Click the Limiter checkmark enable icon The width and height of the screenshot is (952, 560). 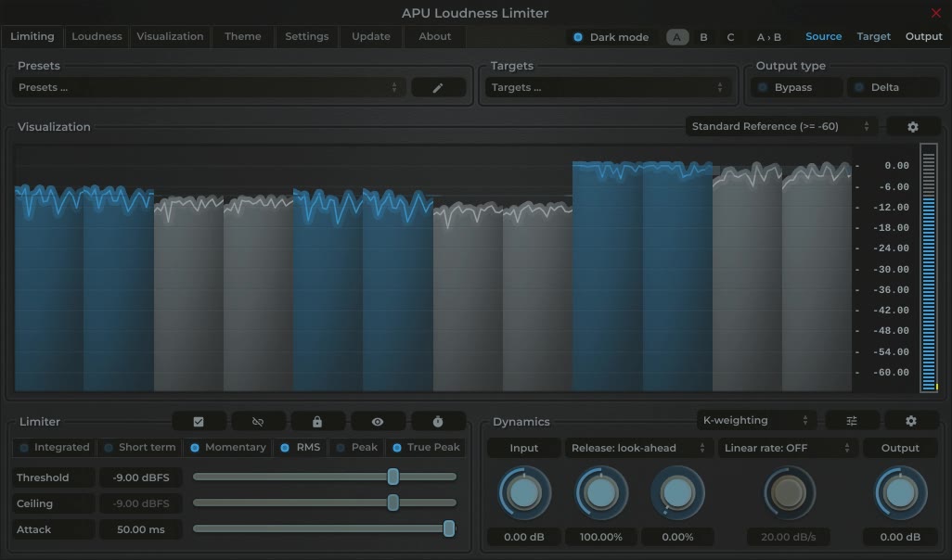pos(199,422)
